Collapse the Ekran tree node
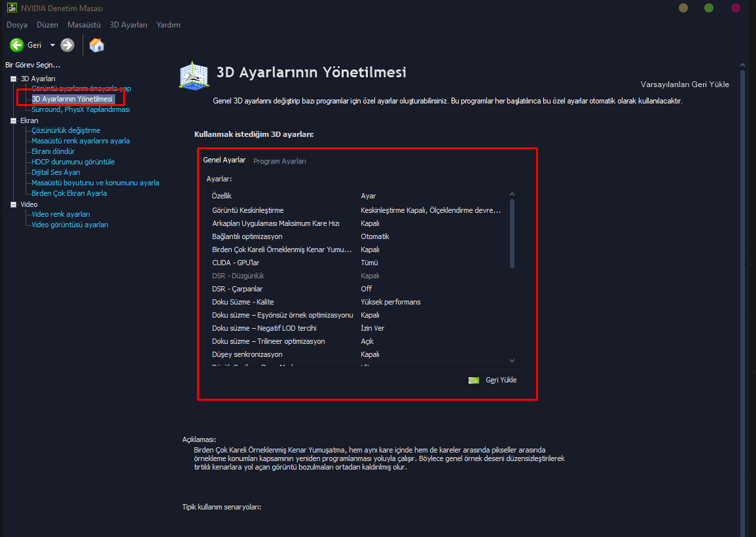The height and width of the screenshot is (537, 756). pos(14,120)
